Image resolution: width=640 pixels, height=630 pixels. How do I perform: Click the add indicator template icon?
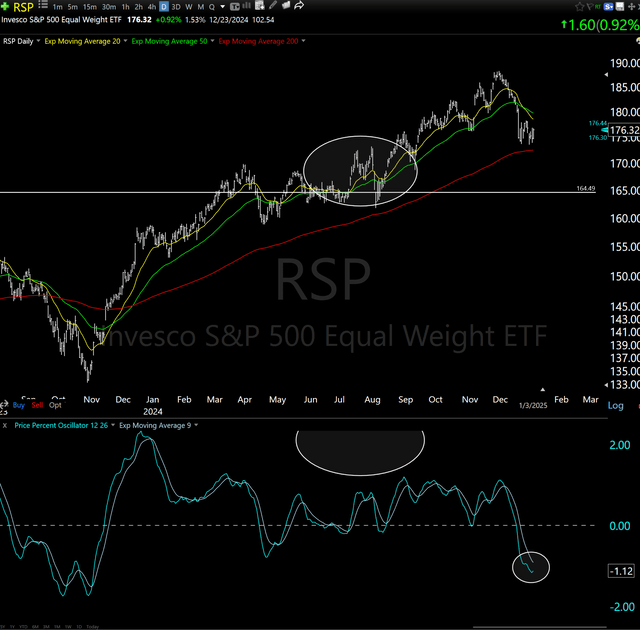click(x=260, y=6)
